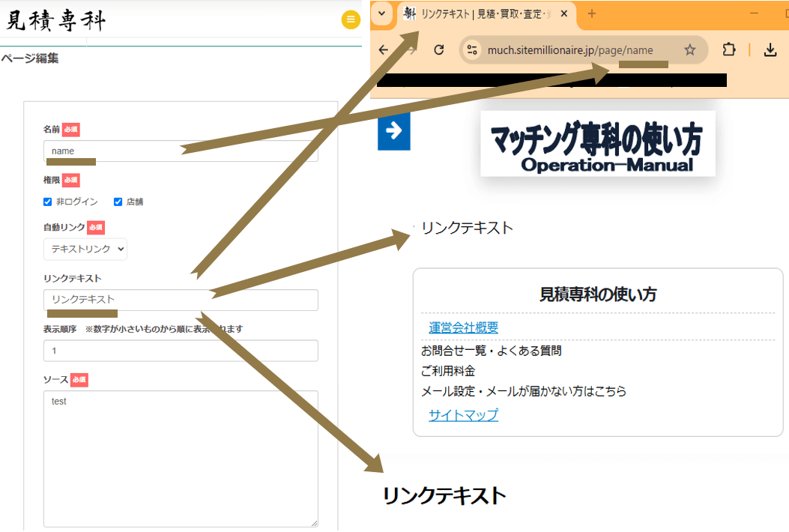Click the 表示順序 input field
Viewport: 789px width, 532px height.
[x=181, y=351]
